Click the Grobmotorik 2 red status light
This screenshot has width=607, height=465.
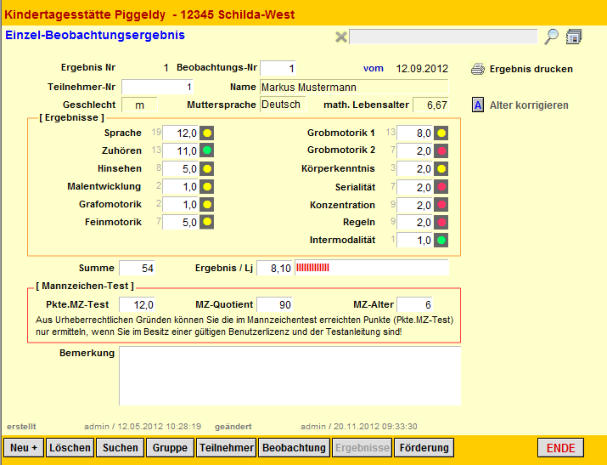click(x=441, y=151)
